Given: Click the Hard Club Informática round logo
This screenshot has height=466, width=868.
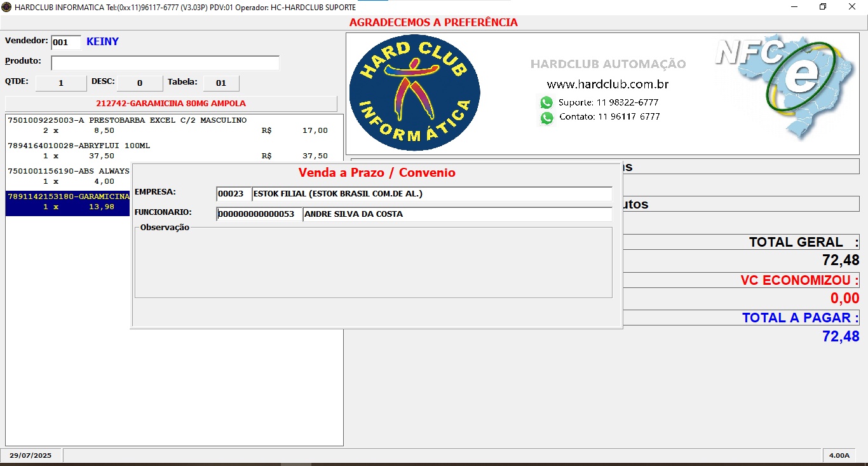Looking at the screenshot, I should pyautogui.click(x=414, y=93).
